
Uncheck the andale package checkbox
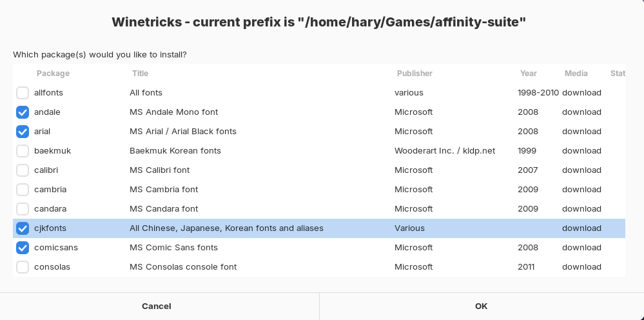pos(23,112)
